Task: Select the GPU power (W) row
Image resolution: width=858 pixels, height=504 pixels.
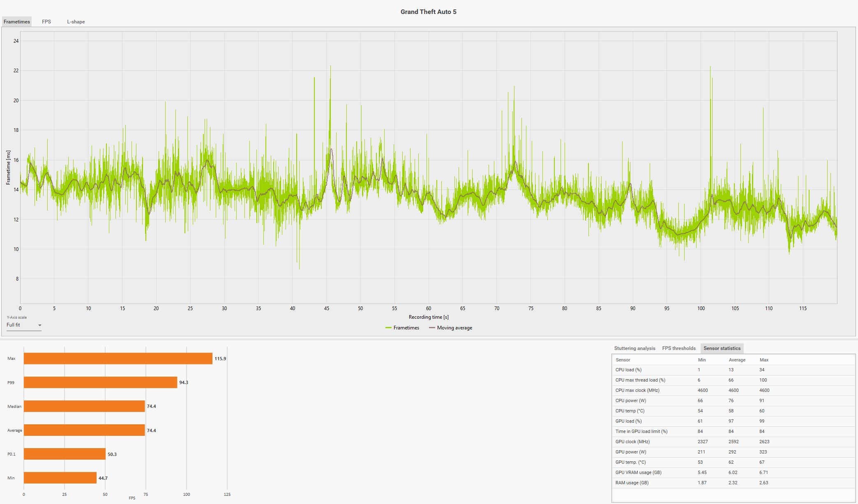Action: tap(733, 452)
